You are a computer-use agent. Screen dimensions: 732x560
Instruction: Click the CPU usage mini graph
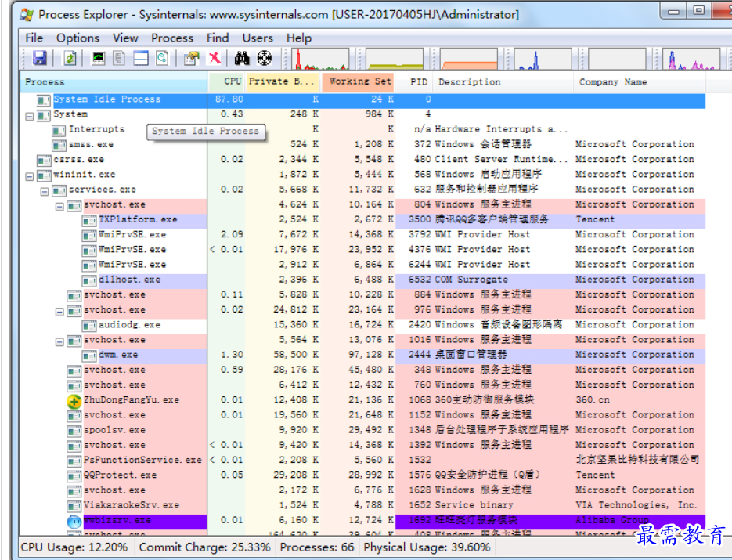click(320, 59)
